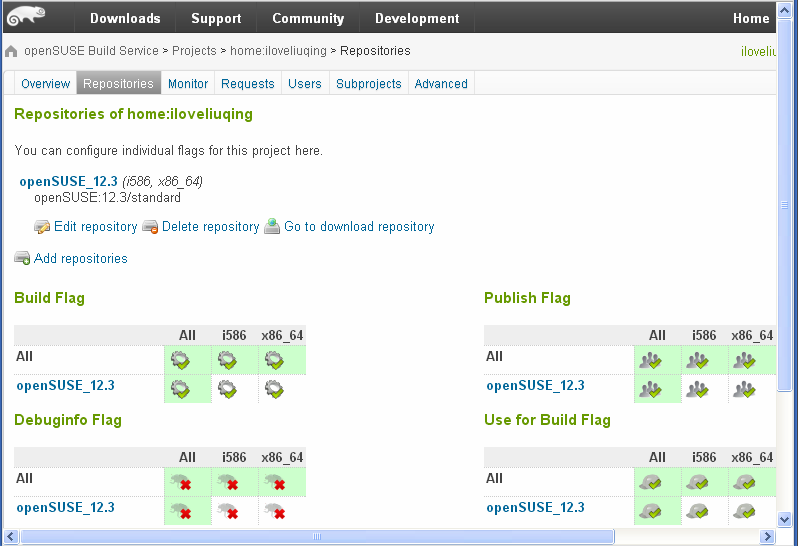This screenshot has width=798, height=546.
Task: Open the Downloads menu
Action: point(125,18)
